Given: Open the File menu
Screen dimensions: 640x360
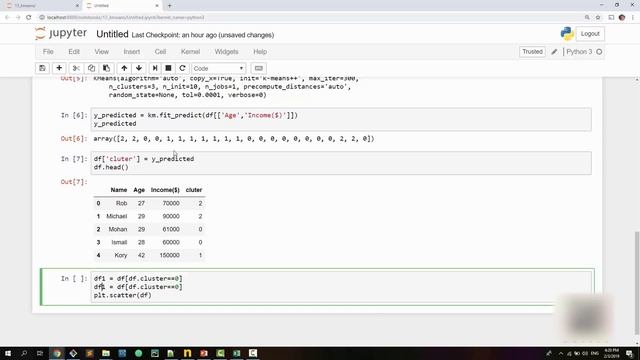Looking at the screenshot, I should [x=48, y=52].
